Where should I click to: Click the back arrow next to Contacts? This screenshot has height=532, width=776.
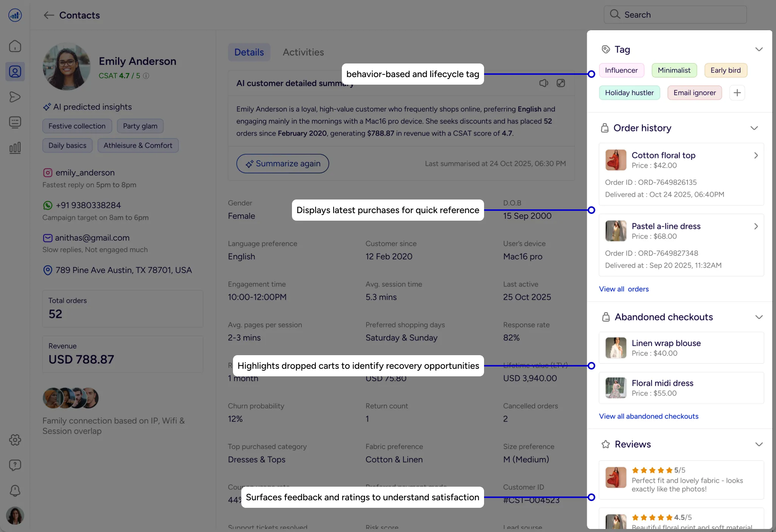click(x=48, y=15)
